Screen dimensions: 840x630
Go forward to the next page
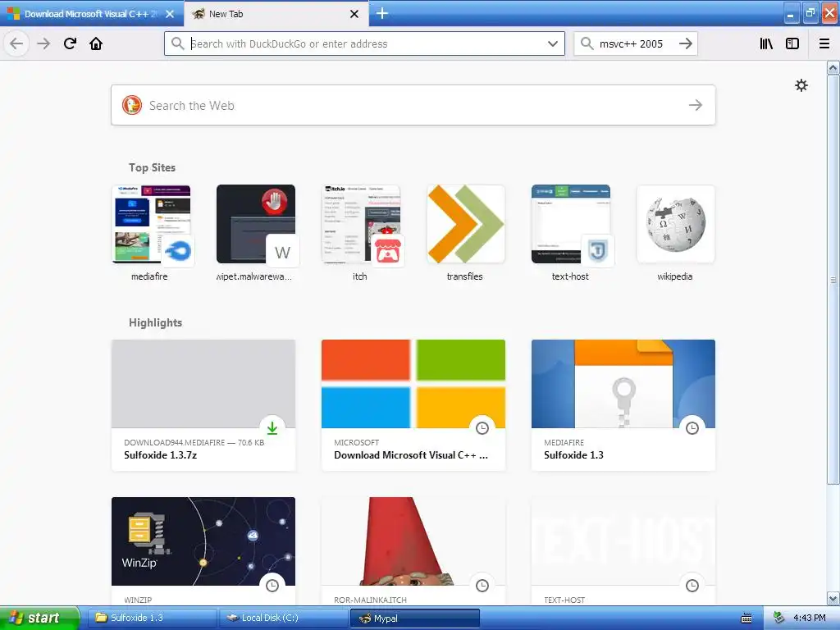tap(43, 43)
